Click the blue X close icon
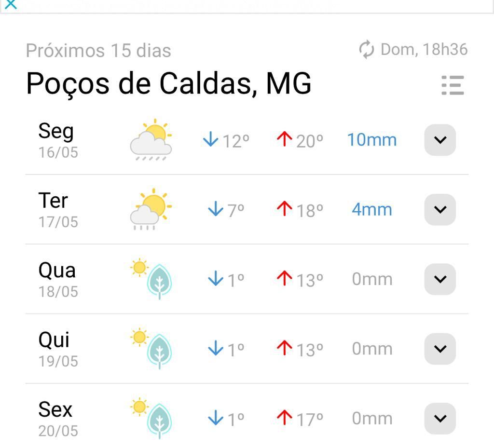This screenshot has height=448, width=494. (11, 4)
